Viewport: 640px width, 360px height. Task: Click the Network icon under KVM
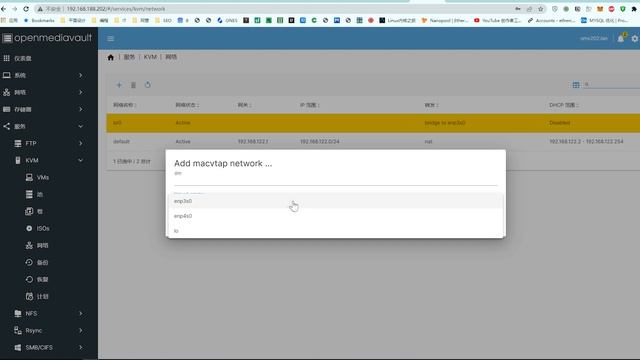pos(29,245)
